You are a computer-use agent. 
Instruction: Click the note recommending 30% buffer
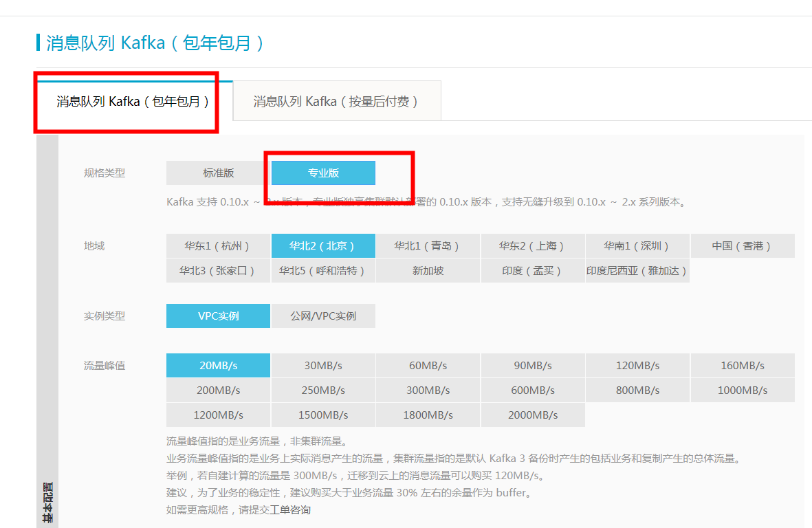[350, 493]
